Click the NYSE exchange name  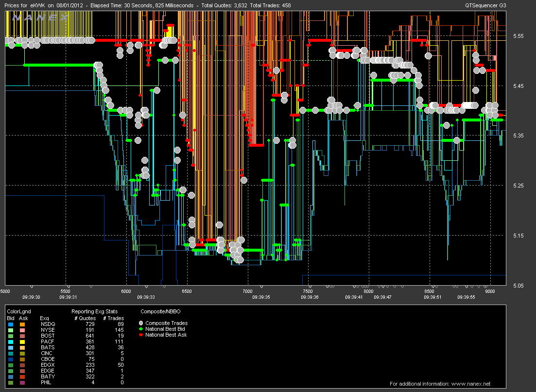[48, 330]
